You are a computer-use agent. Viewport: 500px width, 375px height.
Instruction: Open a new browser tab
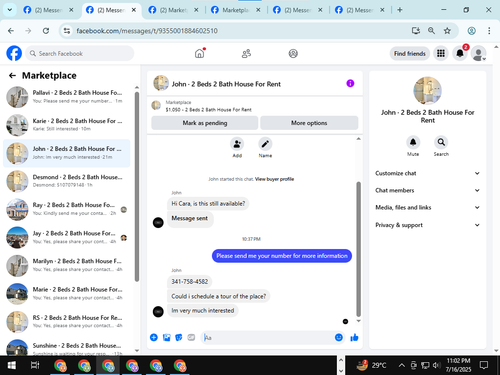pos(400,10)
